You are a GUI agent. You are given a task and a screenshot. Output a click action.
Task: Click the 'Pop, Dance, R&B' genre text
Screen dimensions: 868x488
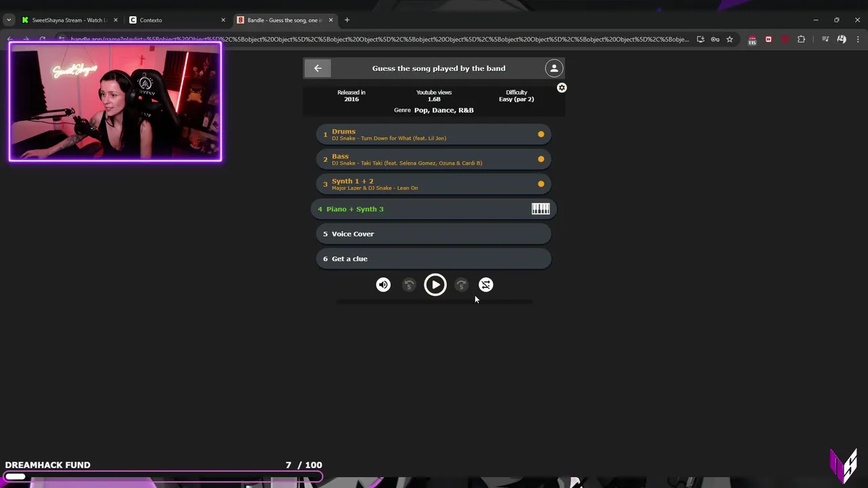[443, 110]
